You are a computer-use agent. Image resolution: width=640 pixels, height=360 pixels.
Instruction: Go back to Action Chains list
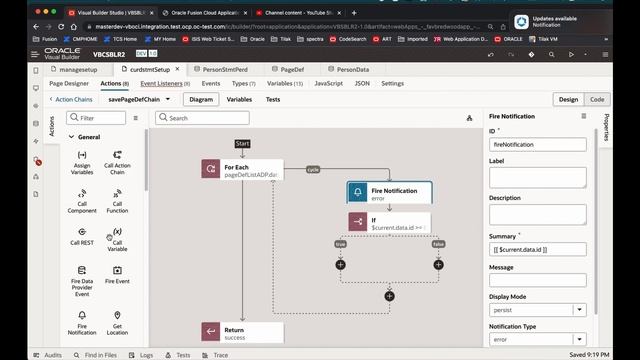71,99
